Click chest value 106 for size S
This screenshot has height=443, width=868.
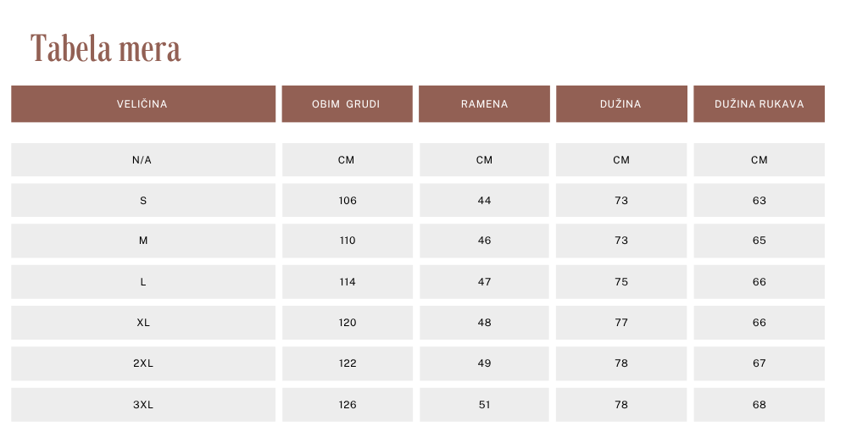tap(348, 200)
